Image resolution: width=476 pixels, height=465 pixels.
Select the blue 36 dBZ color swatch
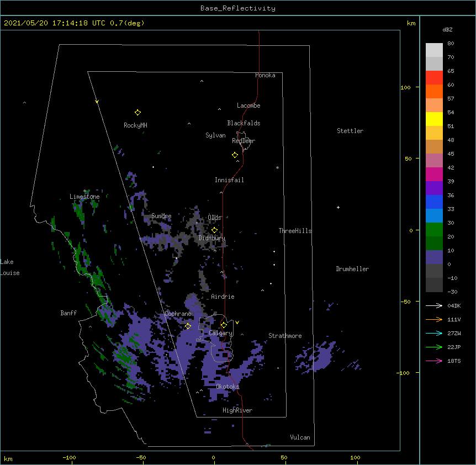click(x=434, y=202)
